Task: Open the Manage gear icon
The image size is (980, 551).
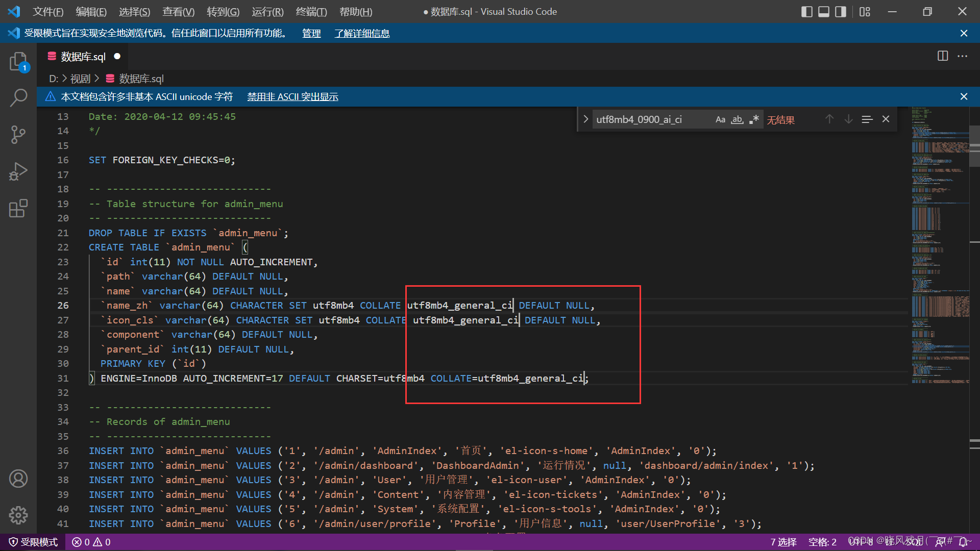Action: pyautogui.click(x=18, y=515)
